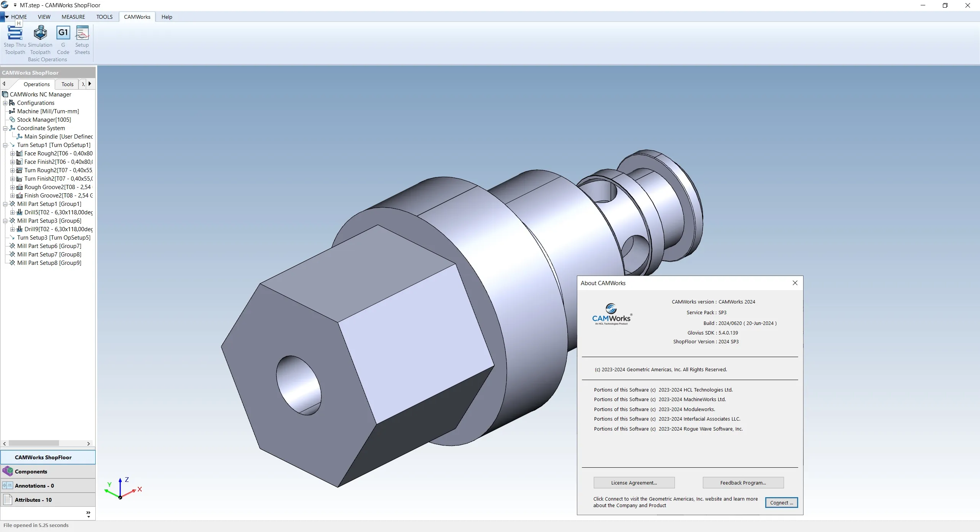
Task: Collapse the Turn Setup1 tree node
Action: [x=5, y=145]
